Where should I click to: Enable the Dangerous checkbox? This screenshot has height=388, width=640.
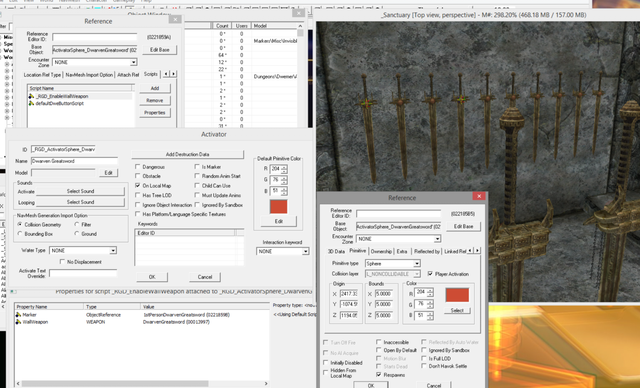point(138,167)
